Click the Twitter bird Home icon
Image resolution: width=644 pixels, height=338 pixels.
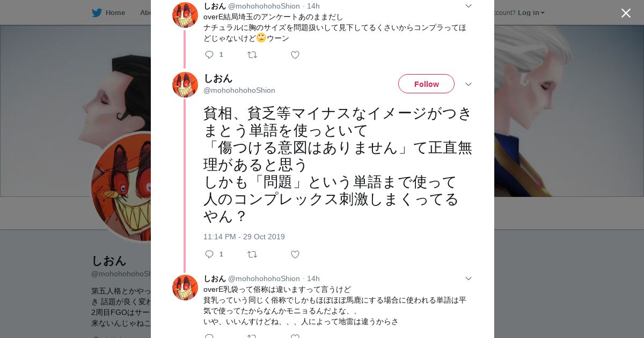tap(97, 13)
